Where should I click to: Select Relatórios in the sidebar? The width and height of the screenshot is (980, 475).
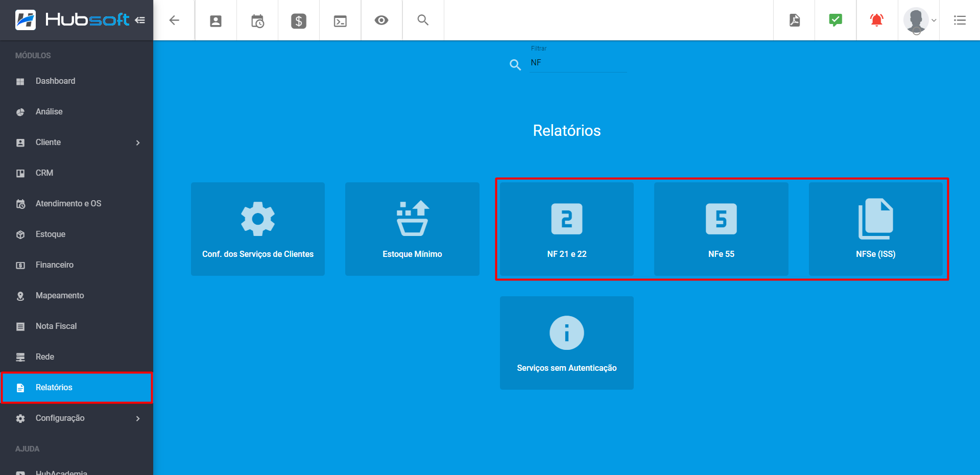click(x=77, y=388)
